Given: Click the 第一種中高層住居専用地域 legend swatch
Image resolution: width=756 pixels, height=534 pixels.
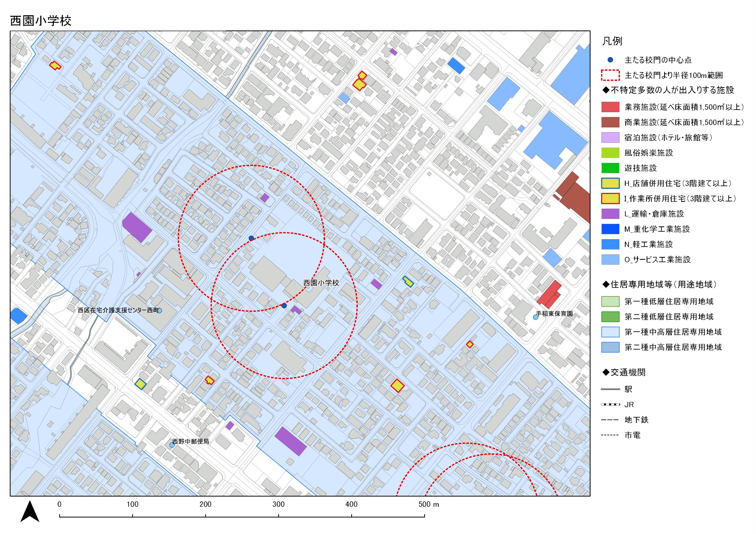Looking at the screenshot, I should (x=610, y=332).
